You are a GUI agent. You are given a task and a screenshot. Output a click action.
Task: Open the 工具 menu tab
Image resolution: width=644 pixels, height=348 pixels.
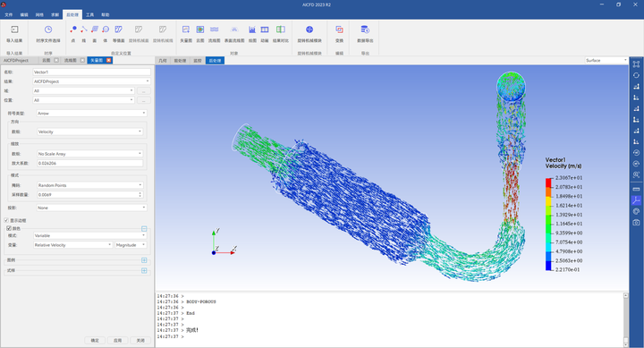90,15
